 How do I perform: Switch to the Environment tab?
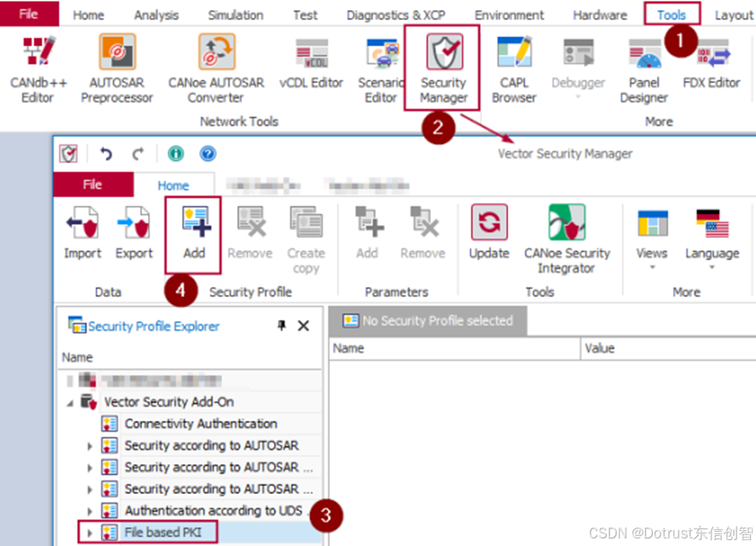click(509, 15)
